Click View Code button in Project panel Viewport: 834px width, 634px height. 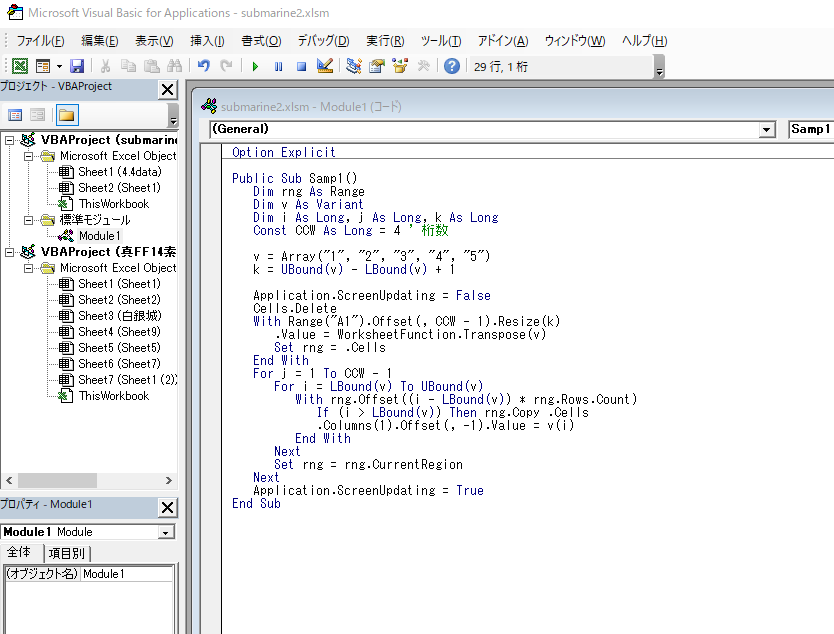[15, 115]
